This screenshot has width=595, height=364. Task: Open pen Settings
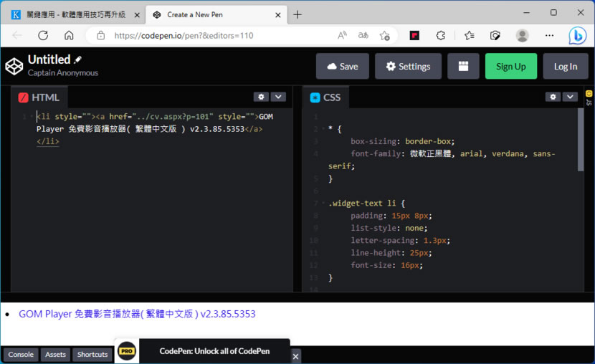tap(408, 67)
